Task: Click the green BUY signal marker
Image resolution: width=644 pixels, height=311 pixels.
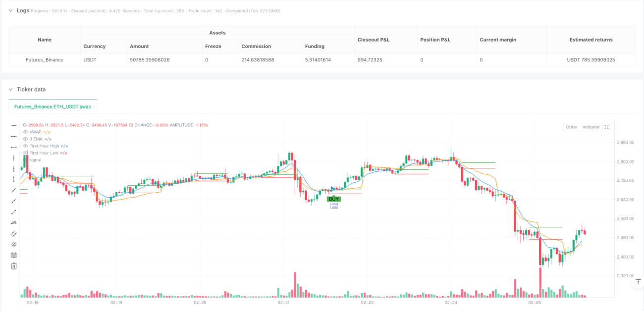Action: point(334,199)
